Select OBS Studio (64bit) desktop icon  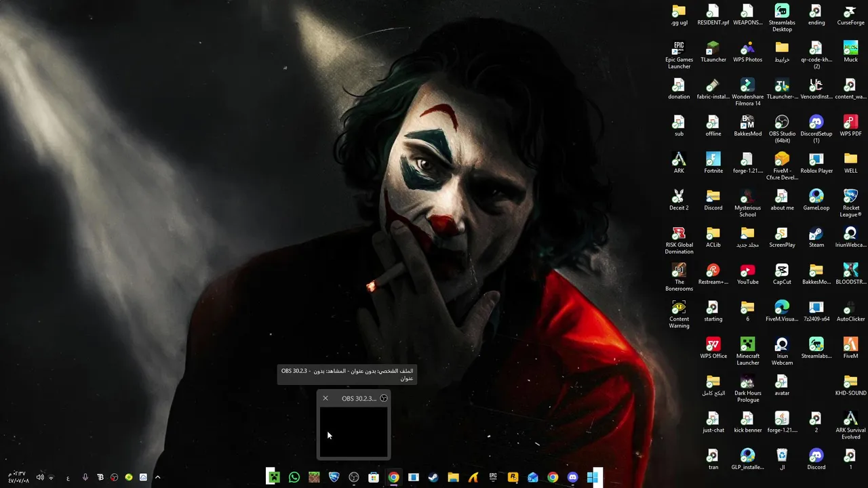tap(782, 129)
